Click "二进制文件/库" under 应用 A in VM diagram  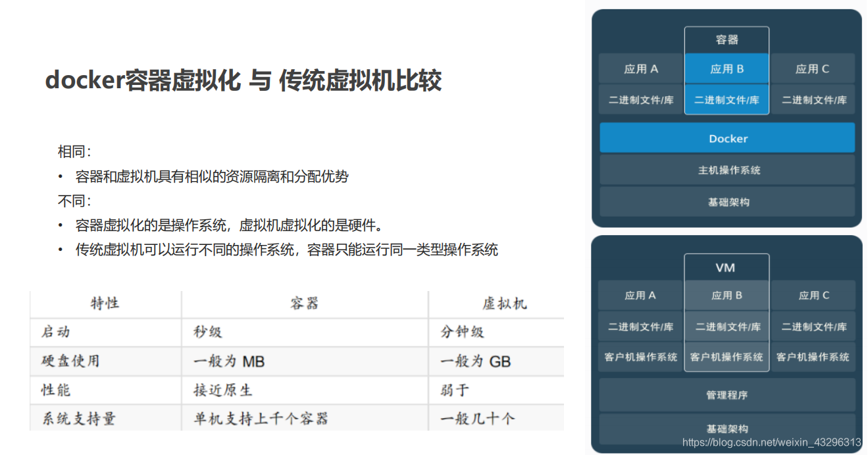coord(641,326)
